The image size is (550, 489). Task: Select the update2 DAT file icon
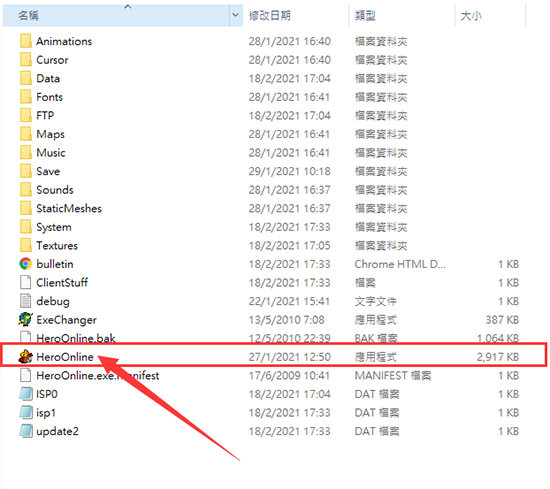point(26,431)
